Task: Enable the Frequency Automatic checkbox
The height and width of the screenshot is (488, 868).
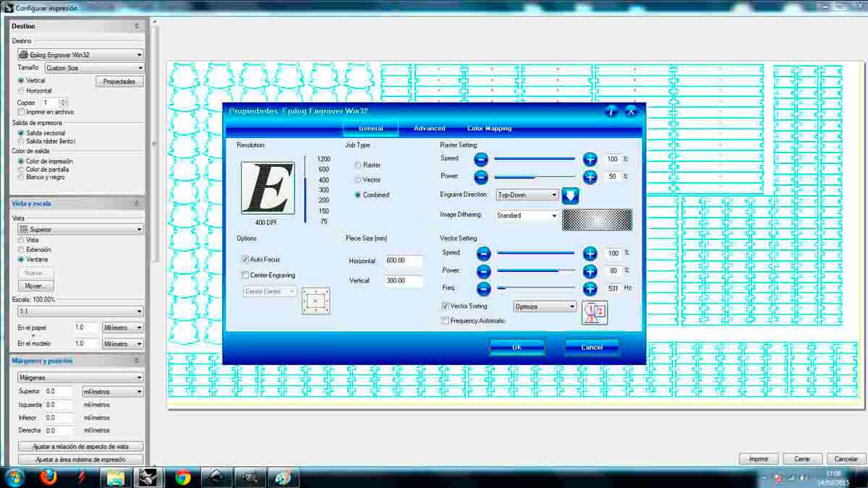Action: [446, 321]
